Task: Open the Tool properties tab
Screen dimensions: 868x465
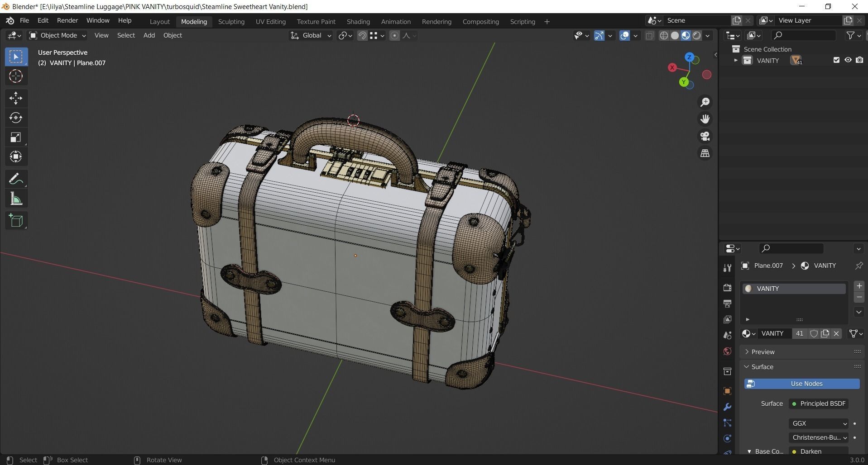Action: [x=727, y=268]
